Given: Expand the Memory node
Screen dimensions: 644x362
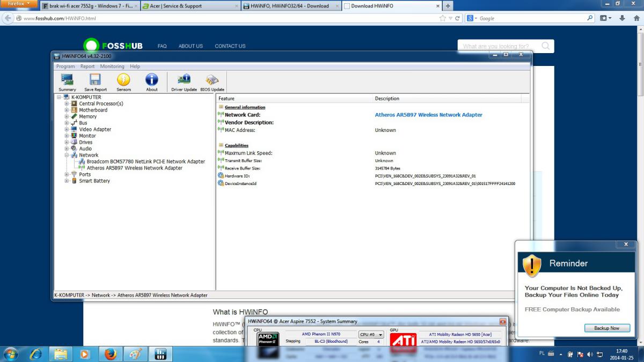Looking at the screenshot, I should 67,116.
